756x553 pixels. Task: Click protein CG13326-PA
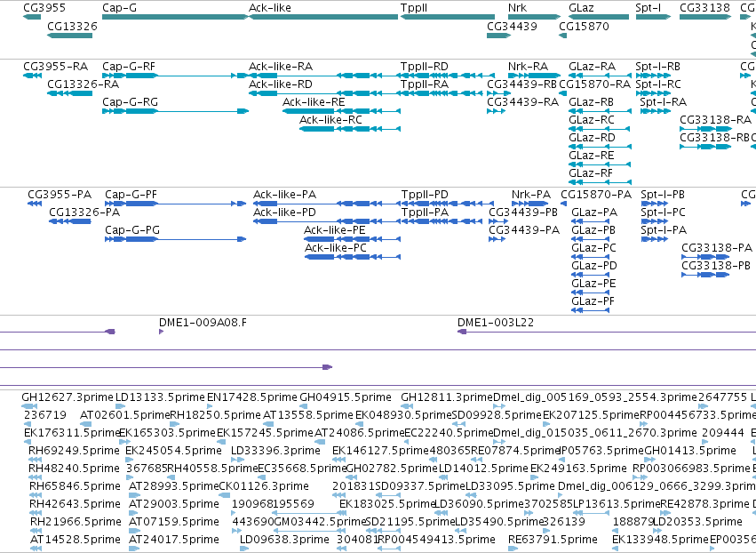tap(84, 212)
